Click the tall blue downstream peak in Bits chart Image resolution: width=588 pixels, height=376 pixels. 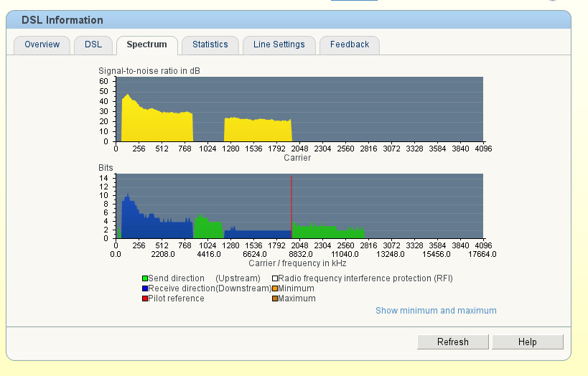tap(127, 215)
